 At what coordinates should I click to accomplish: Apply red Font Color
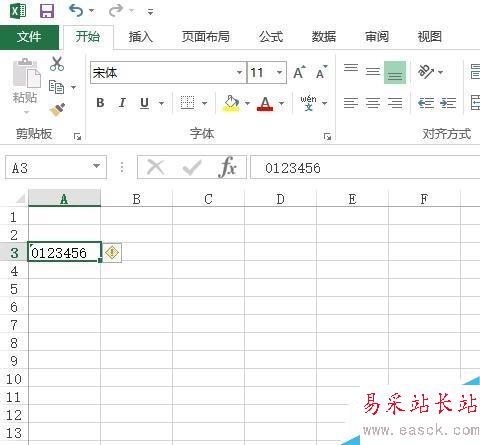(x=265, y=103)
